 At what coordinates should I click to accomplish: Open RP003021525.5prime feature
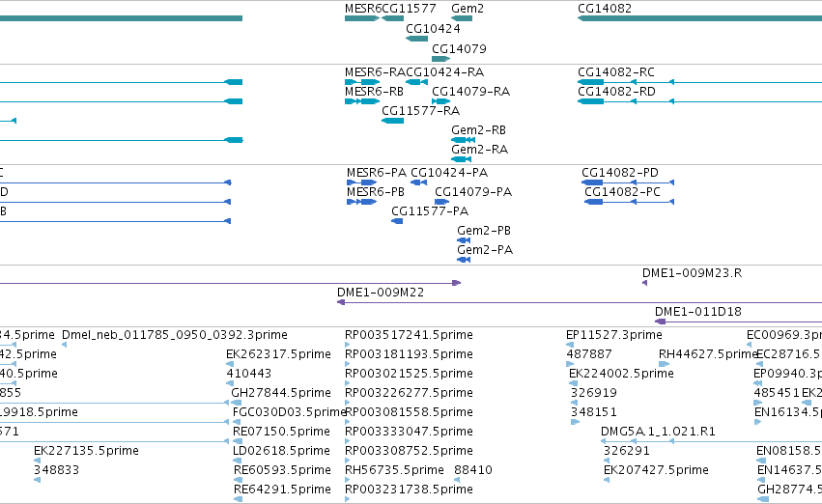click(x=409, y=374)
